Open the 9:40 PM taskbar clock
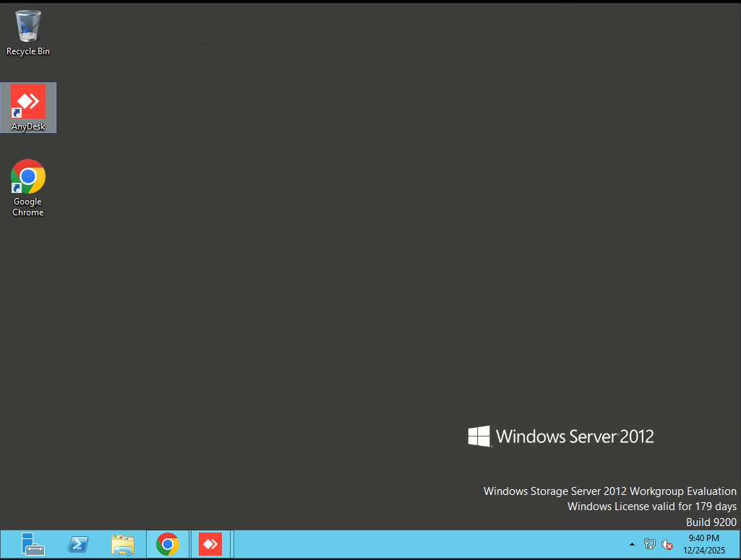Image resolution: width=741 pixels, height=560 pixels. coord(703,538)
